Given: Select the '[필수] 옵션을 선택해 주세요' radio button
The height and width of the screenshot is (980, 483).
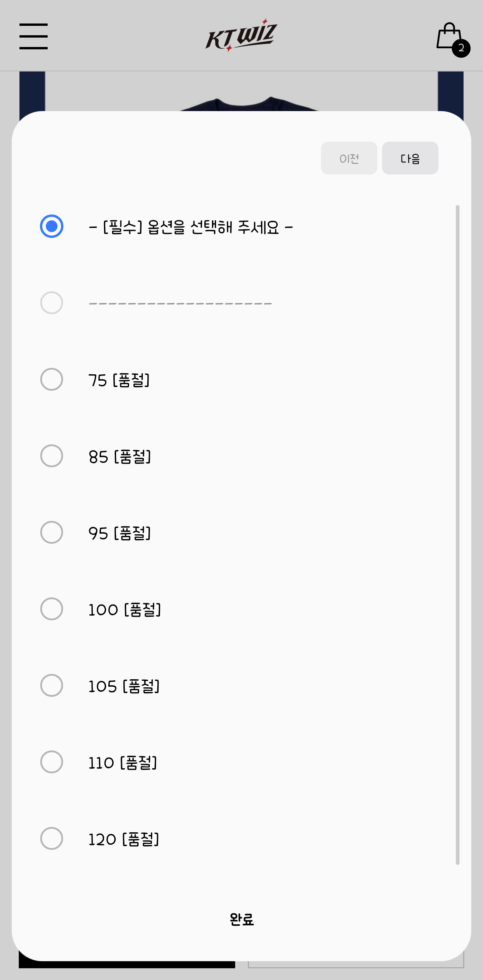Looking at the screenshot, I should click(52, 226).
